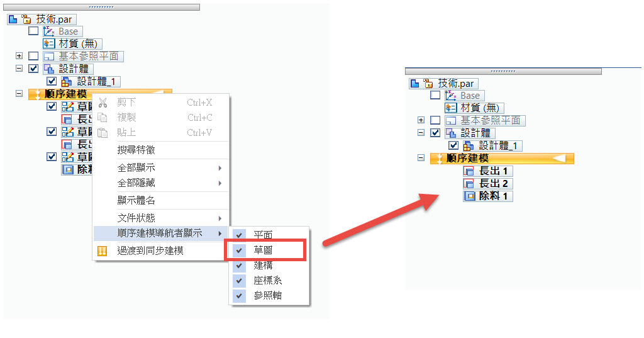Select 長出 2 feature in right tree

(487, 183)
